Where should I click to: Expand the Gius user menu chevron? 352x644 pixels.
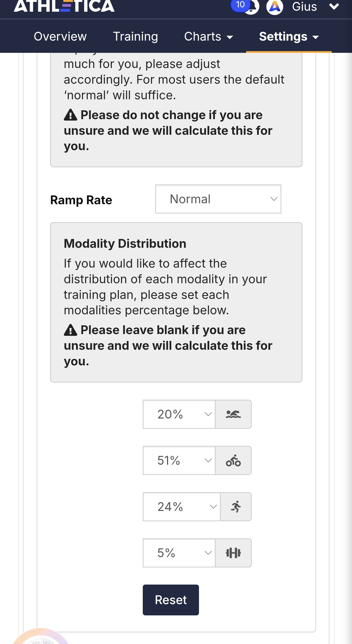[334, 7]
